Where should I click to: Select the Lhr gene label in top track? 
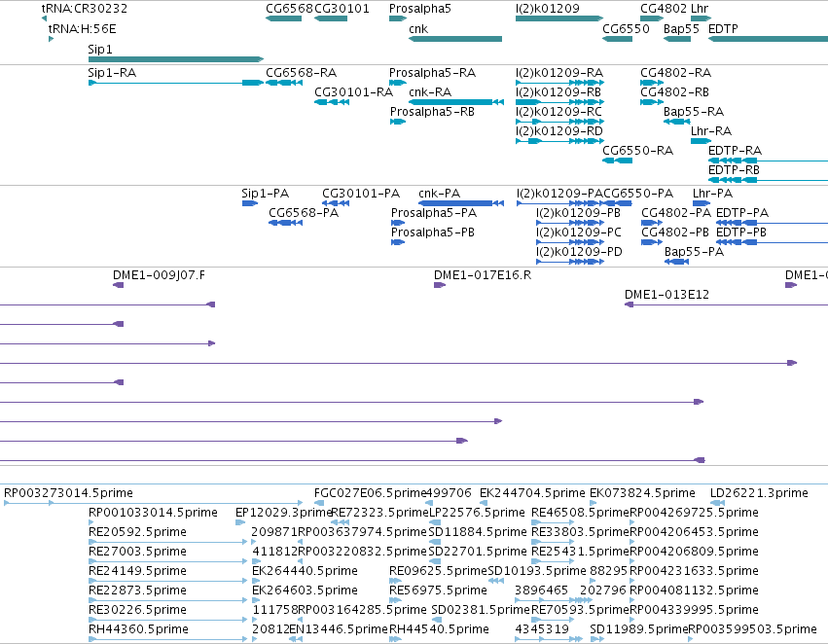pos(700,9)
